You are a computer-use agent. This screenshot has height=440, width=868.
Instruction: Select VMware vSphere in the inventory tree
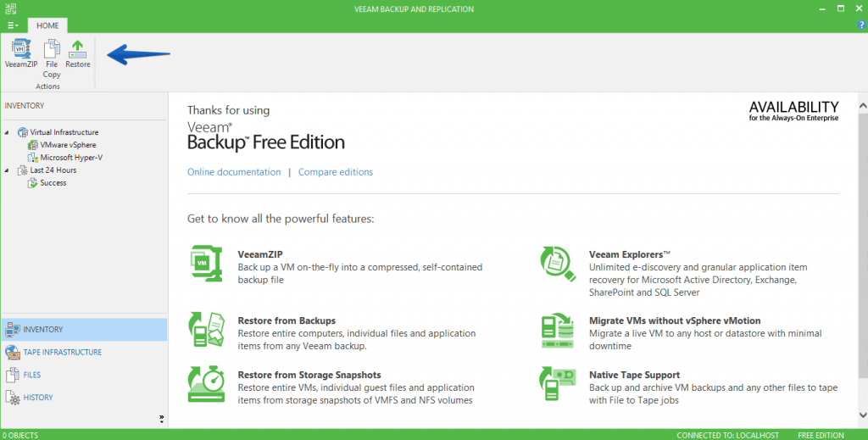[68, 145]
